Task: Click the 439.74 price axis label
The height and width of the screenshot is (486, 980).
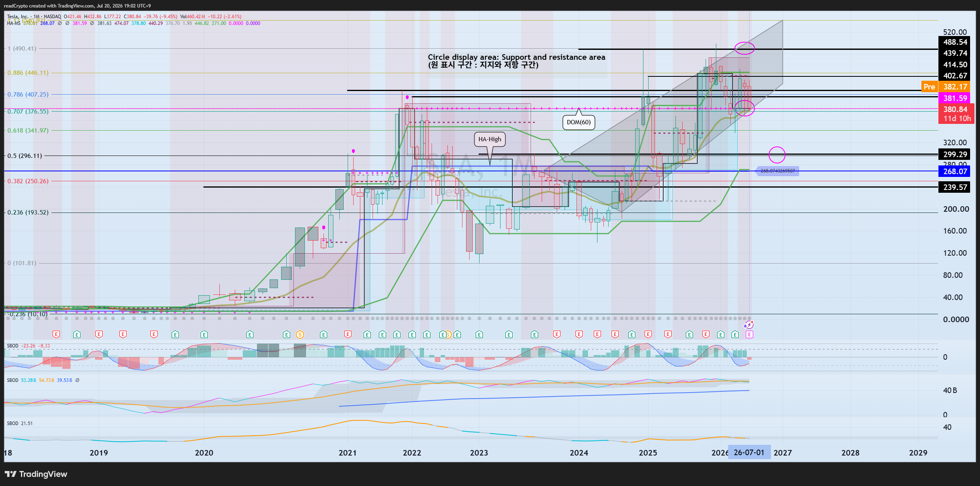Action: point(955,53)
